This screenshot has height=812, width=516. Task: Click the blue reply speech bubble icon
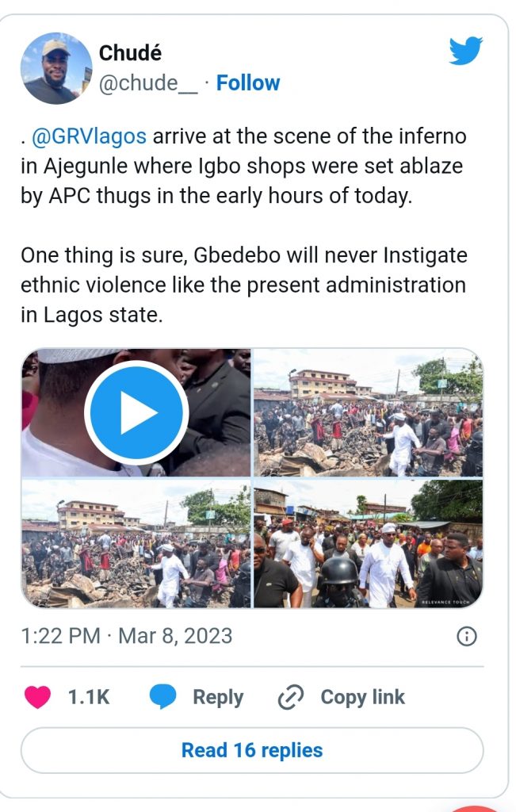click(162, 697)
